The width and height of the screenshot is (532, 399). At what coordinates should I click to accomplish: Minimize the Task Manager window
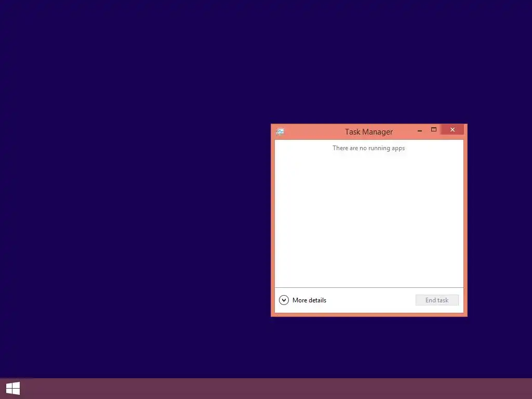[420, 130]
